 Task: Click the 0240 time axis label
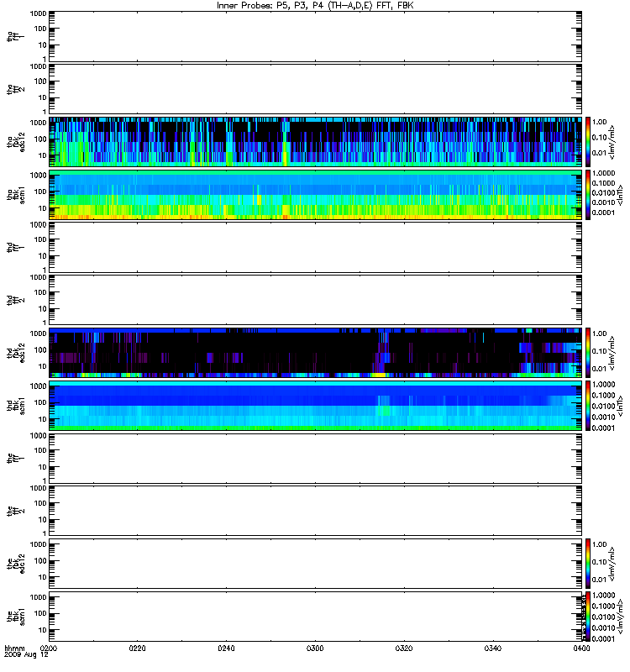coord(226,648)
